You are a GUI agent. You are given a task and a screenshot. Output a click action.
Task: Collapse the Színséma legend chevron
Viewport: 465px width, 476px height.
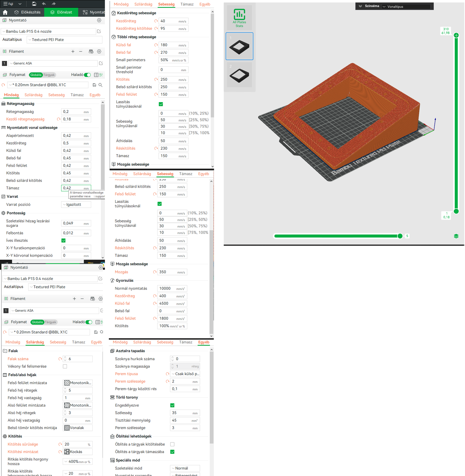(x=360, y=6)
